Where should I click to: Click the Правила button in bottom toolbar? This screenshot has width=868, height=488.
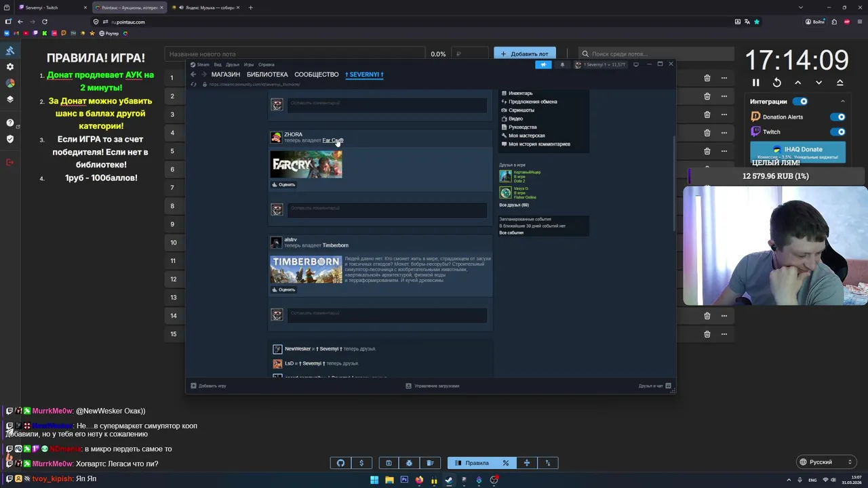471,463
